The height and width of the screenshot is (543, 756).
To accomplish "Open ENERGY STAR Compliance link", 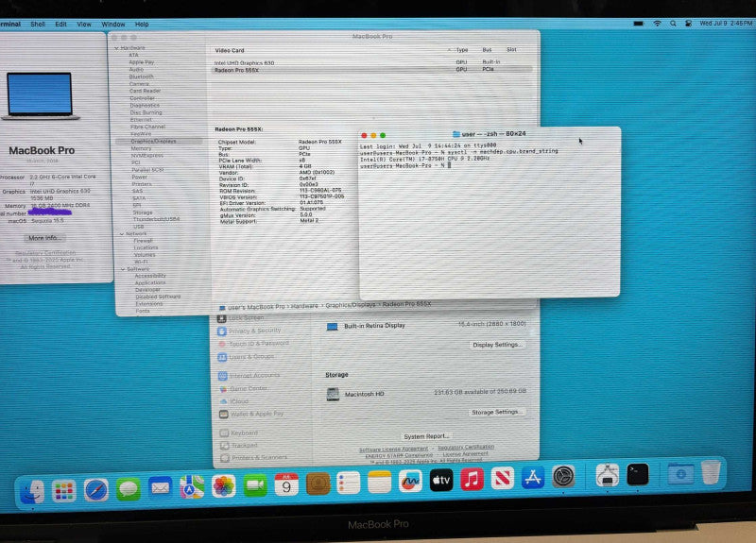I will (399, 455).
